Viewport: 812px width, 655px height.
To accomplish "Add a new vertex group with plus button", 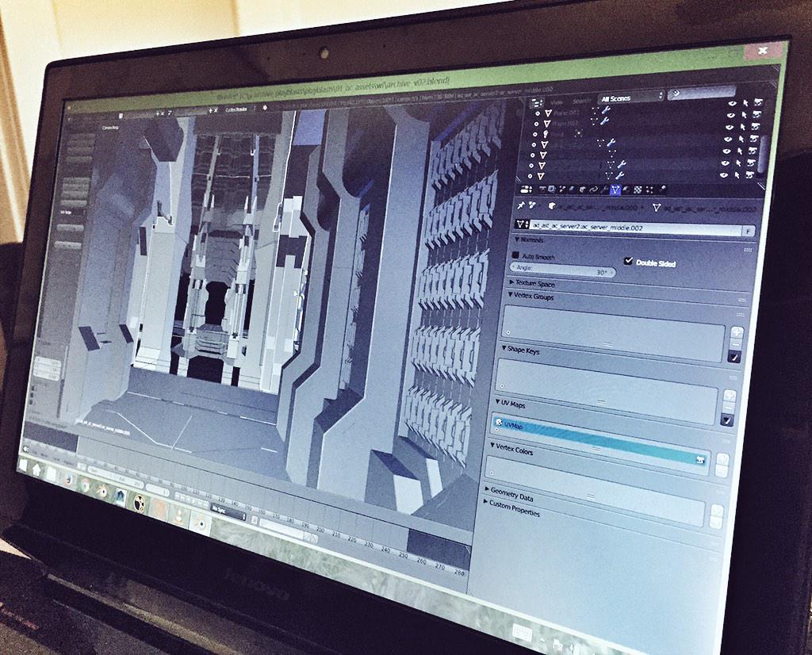I will [737, 332].
